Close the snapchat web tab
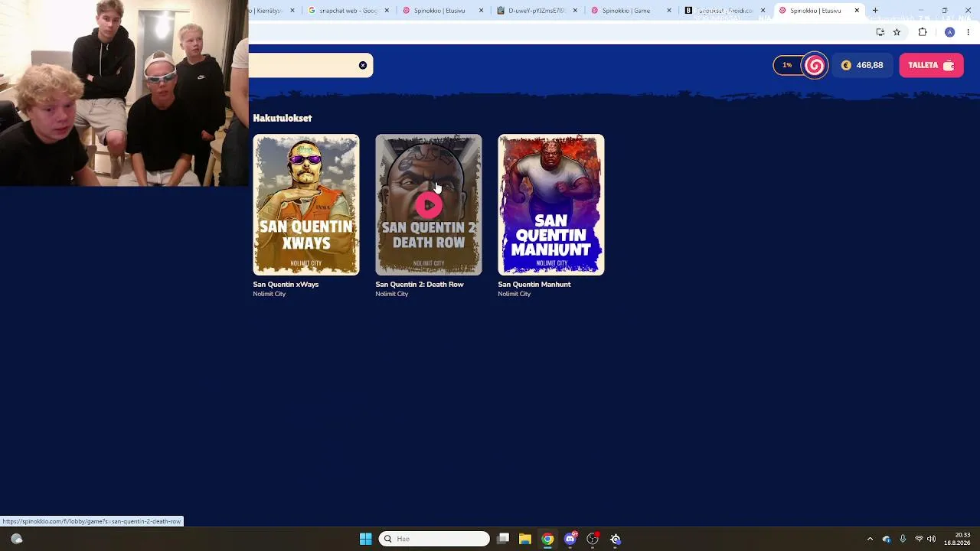This screenshot has width=980, height=551. pos(387,11)
